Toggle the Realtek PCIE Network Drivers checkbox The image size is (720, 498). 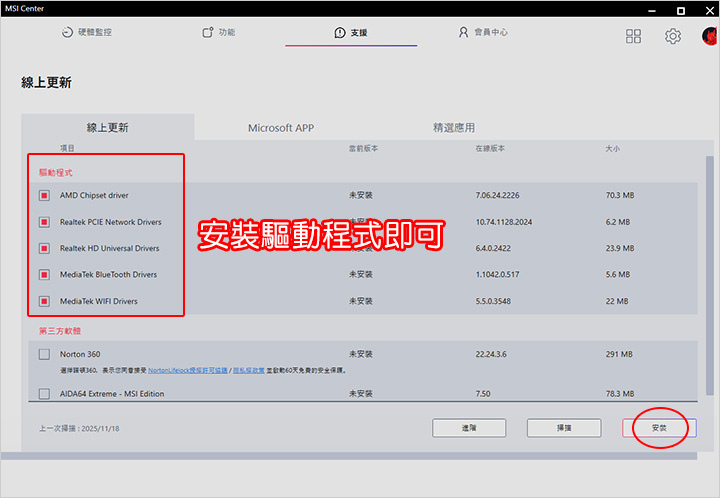pyautogui.click(x=44, y=222)
